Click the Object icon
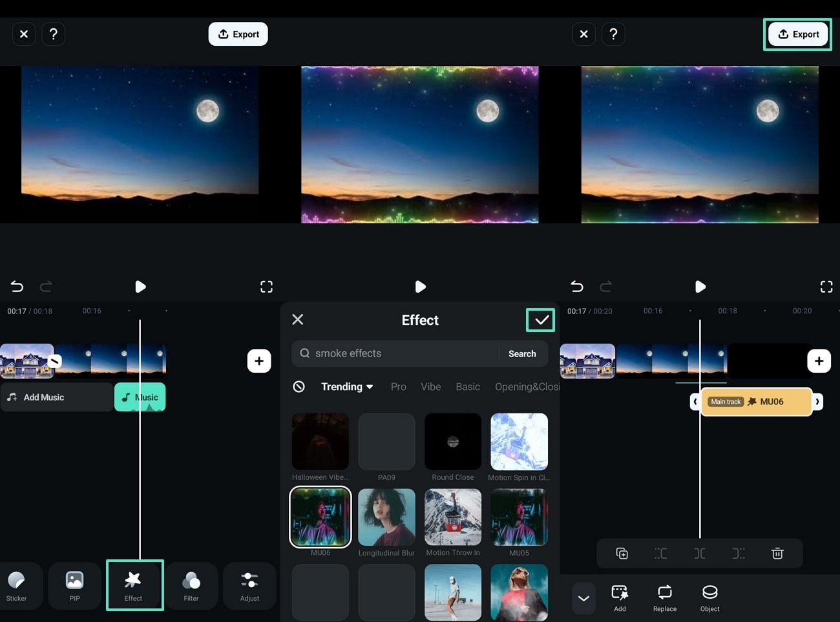 click(709, 598)
